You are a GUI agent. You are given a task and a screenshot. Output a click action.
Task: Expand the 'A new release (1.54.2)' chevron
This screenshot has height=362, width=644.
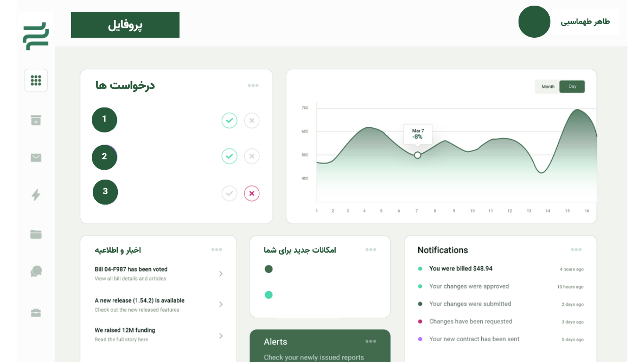point(221,304)
